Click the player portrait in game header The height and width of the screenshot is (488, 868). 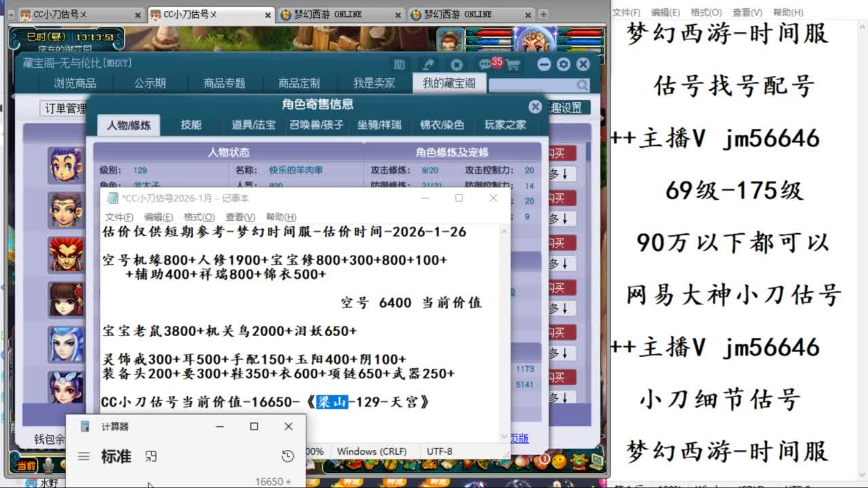[535, 39]
